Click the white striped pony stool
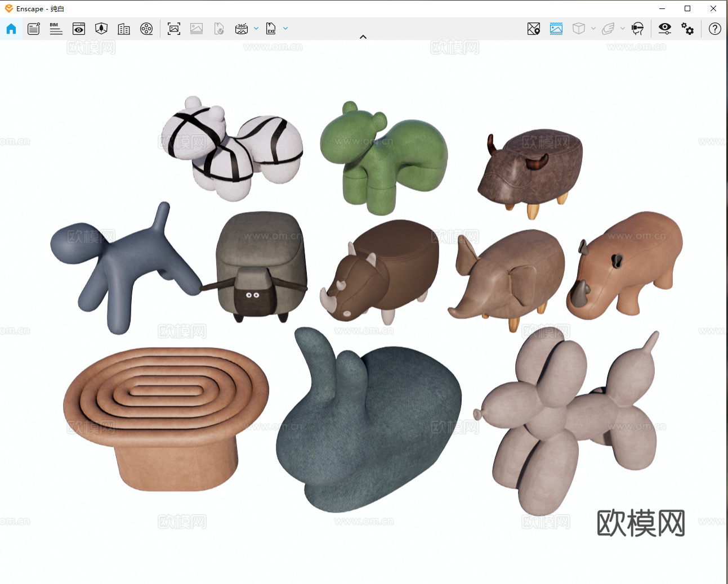The height and width of the screenshot is (584, 728). [x=232, y=149]
